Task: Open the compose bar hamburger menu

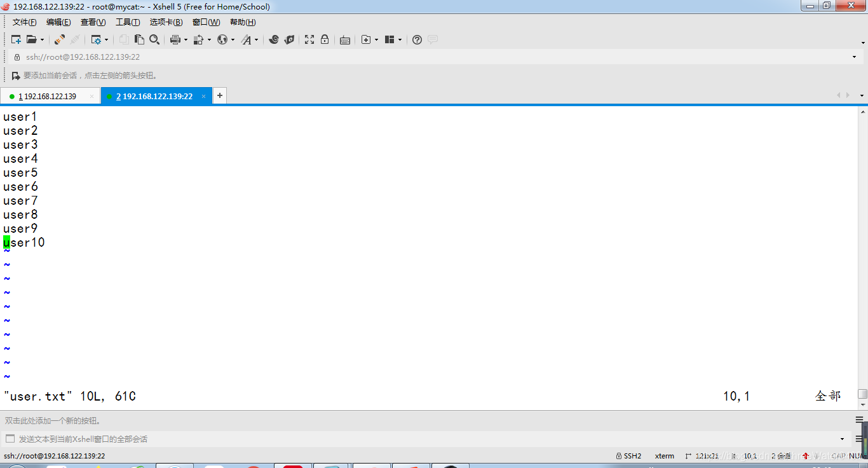Action: (x=859, y=439)
